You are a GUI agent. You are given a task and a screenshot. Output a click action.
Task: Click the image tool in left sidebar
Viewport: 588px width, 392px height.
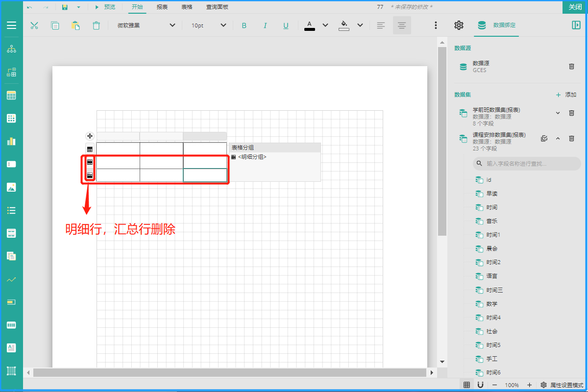pyautogui.click(x=11, y=187)
